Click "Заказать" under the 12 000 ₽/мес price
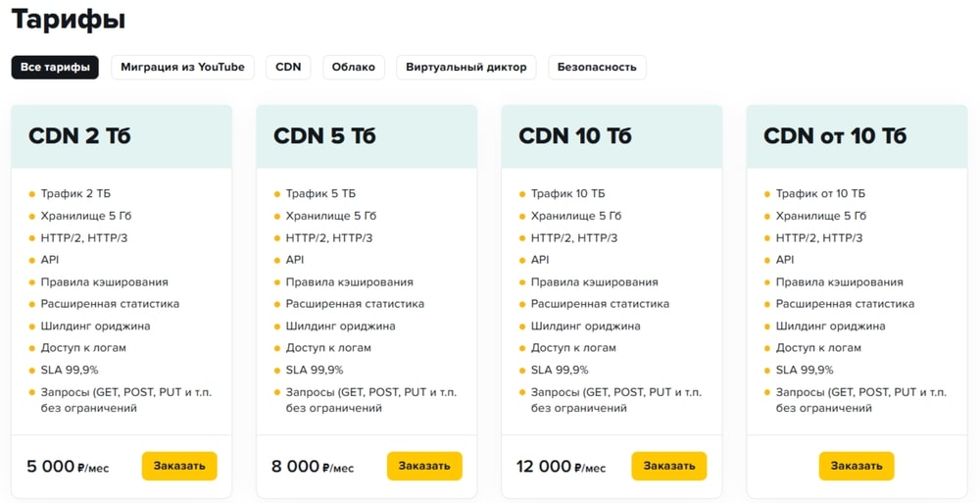This screenshot has width=980, height=503. [669, 466]
